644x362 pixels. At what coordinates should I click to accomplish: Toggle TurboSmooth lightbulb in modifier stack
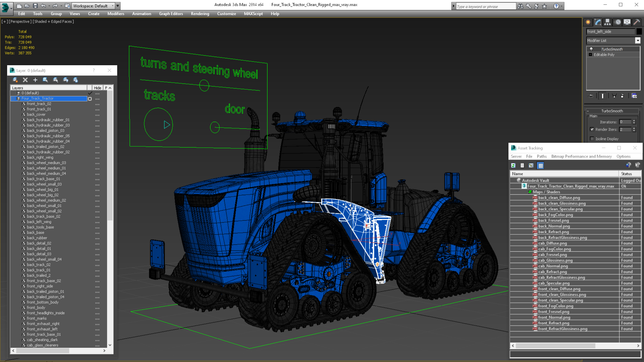click(x=591, y=49)
